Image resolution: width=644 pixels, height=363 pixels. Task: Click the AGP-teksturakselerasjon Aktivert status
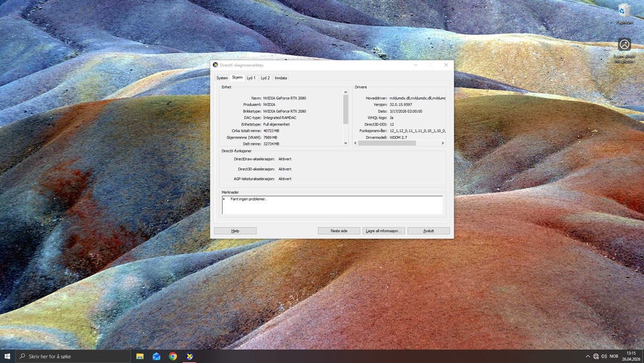click(284, 179)
